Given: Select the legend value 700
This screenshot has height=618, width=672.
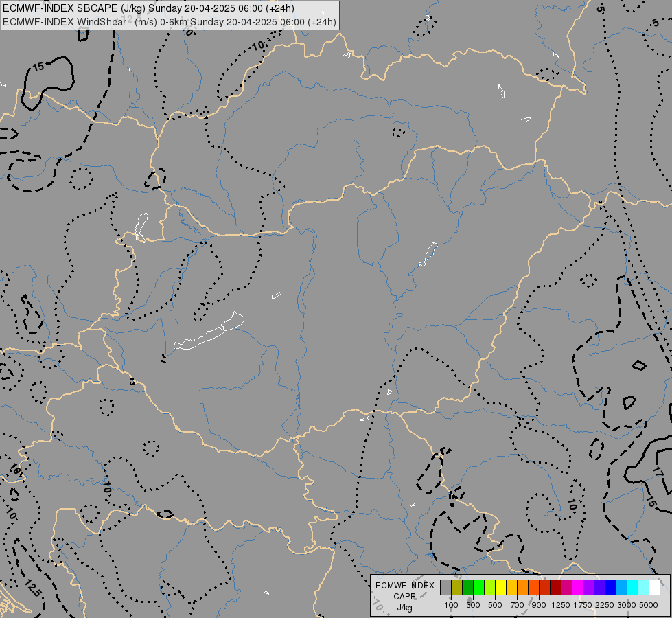Looking at the screenshot, I should coord(518,605).
